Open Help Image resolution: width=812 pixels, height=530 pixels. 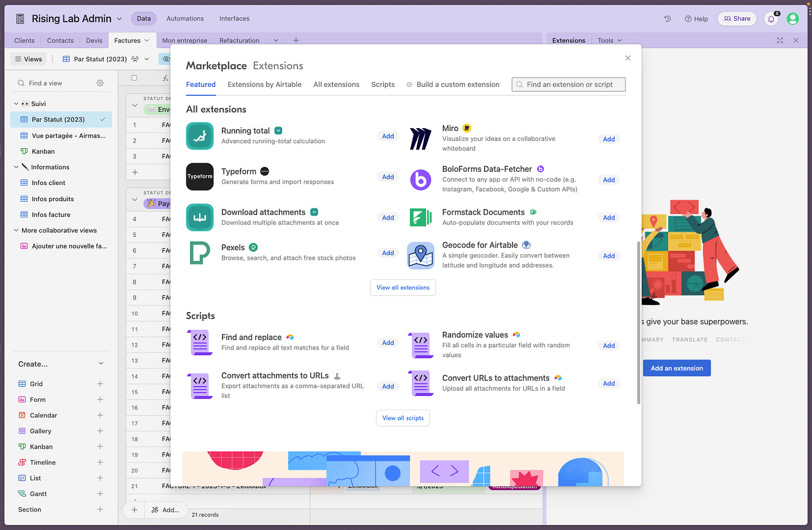pyautogui.click(x=696, y=19)
